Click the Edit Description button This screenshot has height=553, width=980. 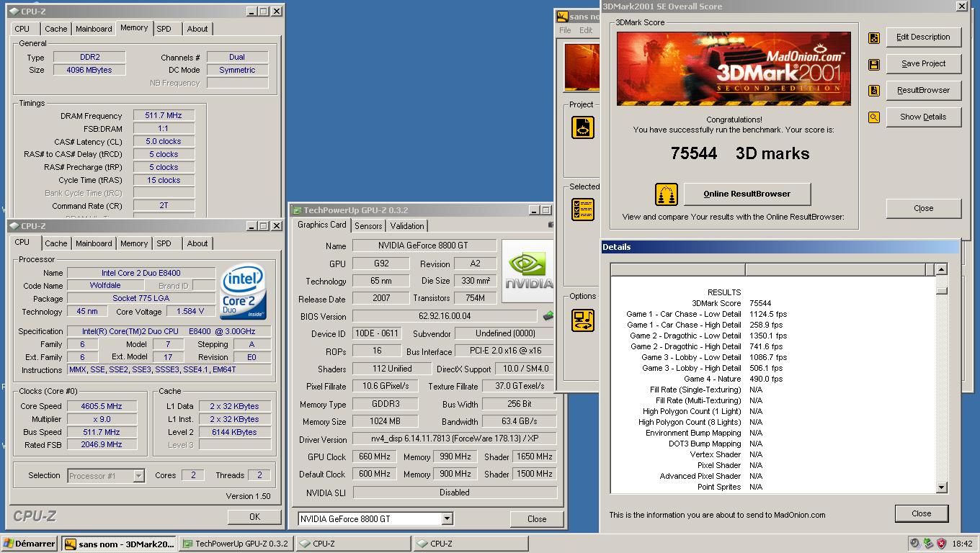(x=923, y=37)
